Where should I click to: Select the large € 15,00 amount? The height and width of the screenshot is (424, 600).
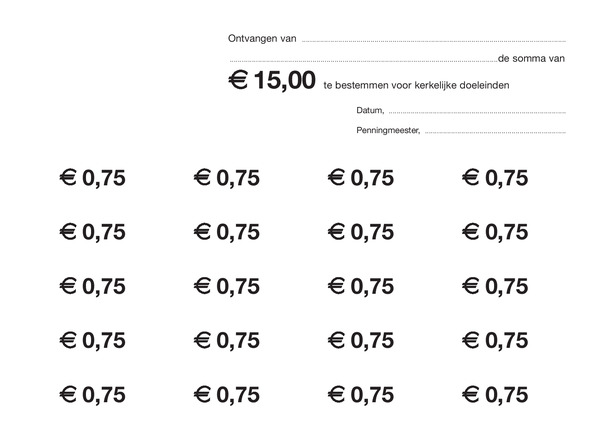pyautogui.click(x=272, y=81)
